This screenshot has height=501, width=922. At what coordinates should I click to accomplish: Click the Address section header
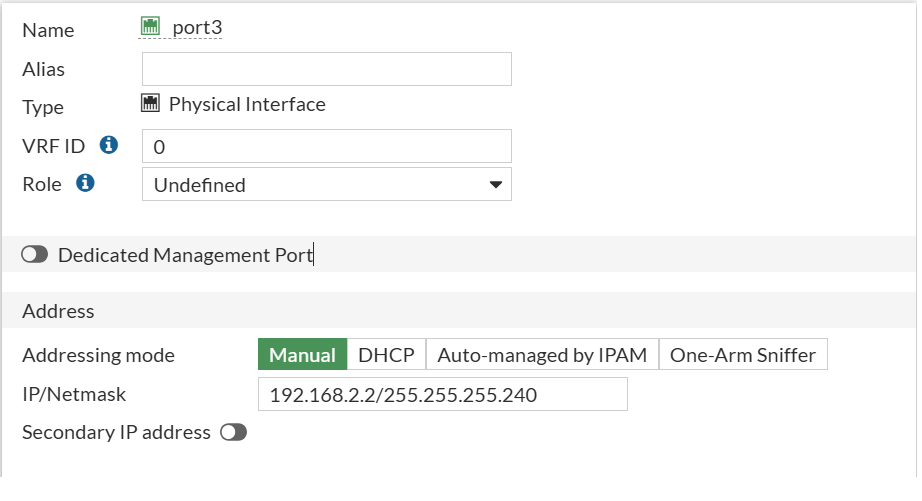point(58,311)
